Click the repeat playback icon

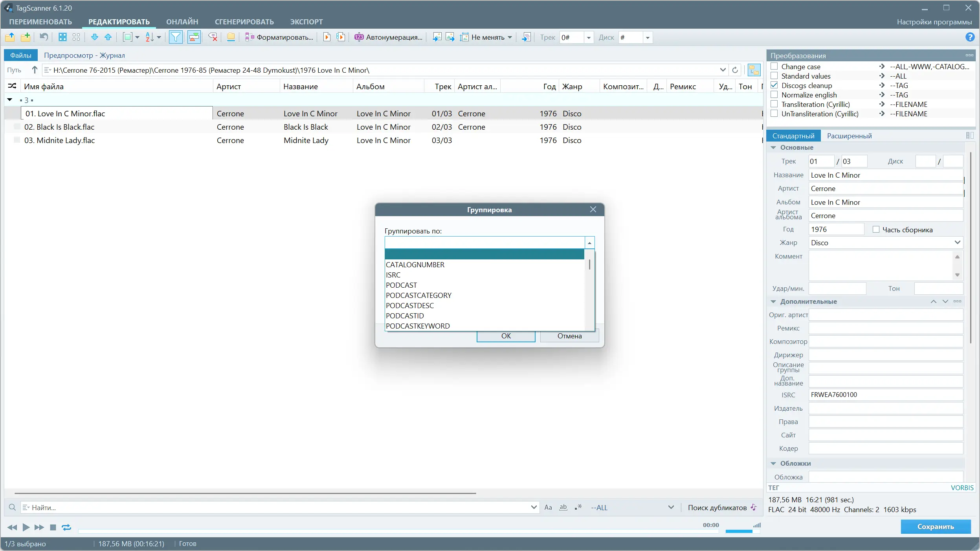coord(66,527)
